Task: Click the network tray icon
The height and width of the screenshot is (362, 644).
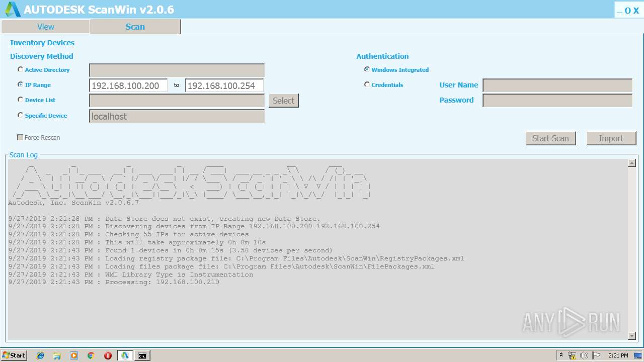Action: pos(572,355)
